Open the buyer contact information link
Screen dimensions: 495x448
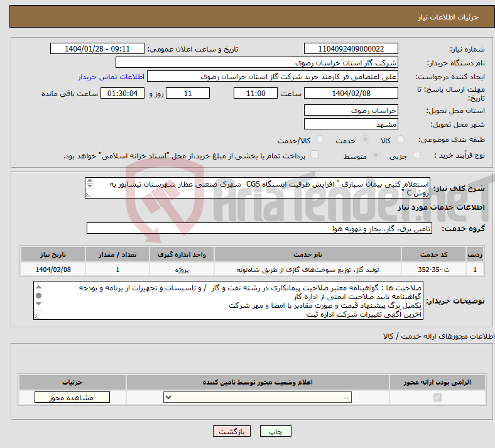click(111, 77)
